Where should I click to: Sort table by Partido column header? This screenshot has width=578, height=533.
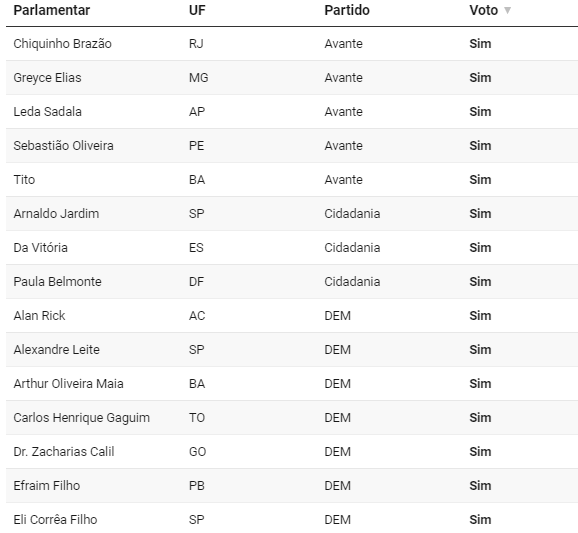pyautogui.click(x=347, y=10)
